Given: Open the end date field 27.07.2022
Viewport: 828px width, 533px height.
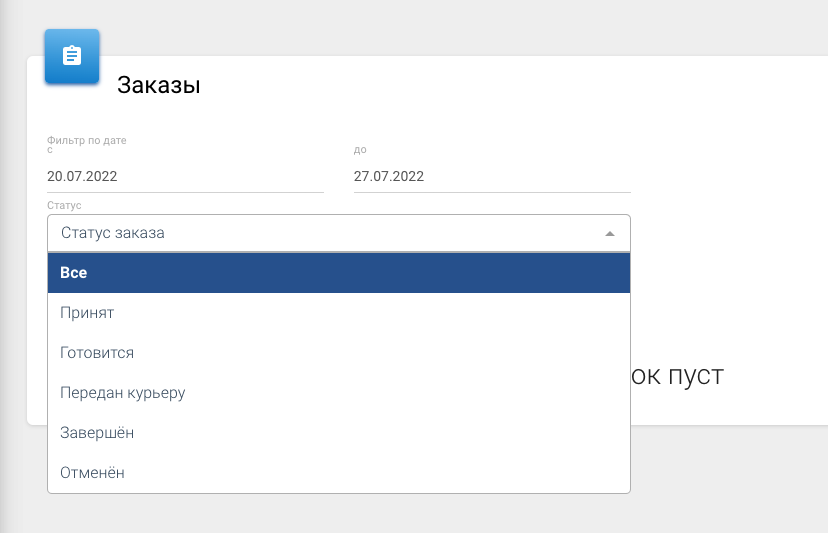Looking at the screenshot, I should (492, 176).
